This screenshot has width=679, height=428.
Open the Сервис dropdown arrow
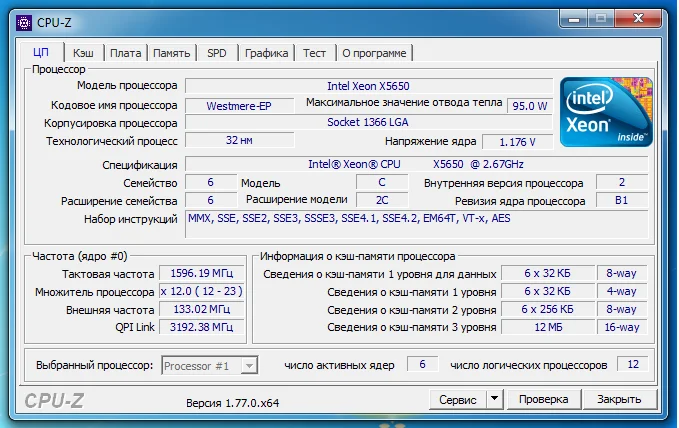click(x=495, y=399)
